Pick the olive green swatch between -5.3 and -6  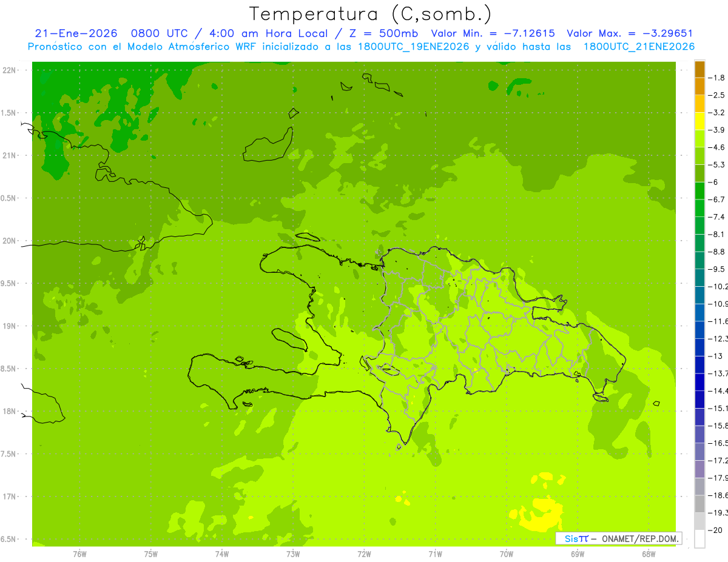(699, 173)
